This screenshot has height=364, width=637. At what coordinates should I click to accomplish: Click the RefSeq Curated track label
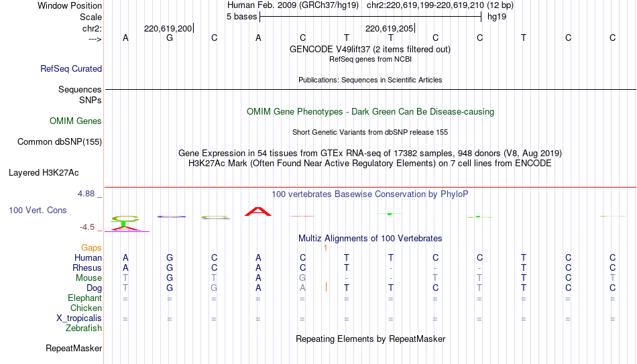coord(70,68)
